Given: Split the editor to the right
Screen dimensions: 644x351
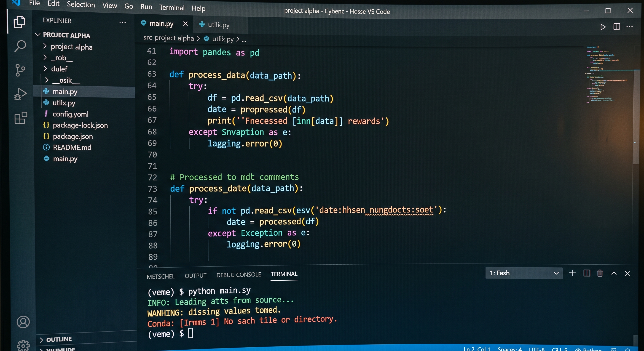Looking at the screenshot, I should (617, 27).
